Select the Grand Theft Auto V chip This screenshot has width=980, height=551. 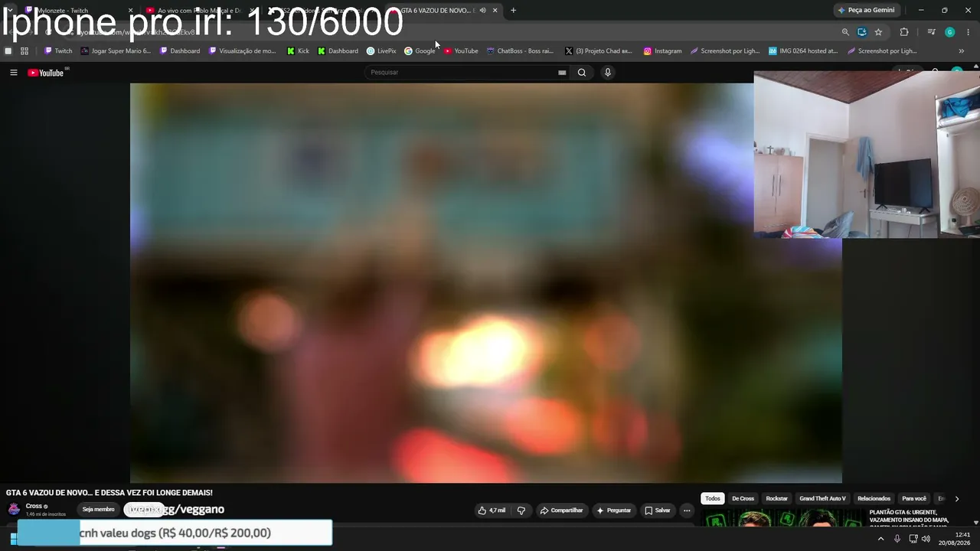(x=822, y=499)
